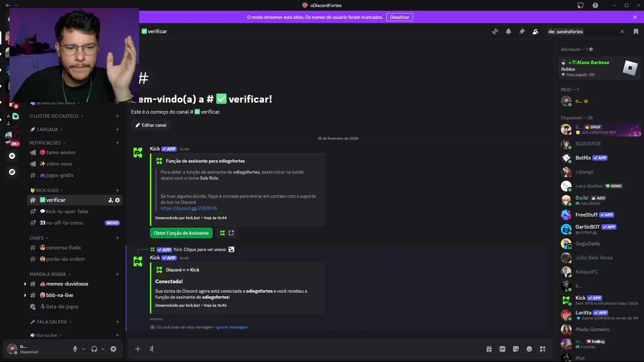
Task: Collapse MANDA A BRABA category
Action: point(50,275)
